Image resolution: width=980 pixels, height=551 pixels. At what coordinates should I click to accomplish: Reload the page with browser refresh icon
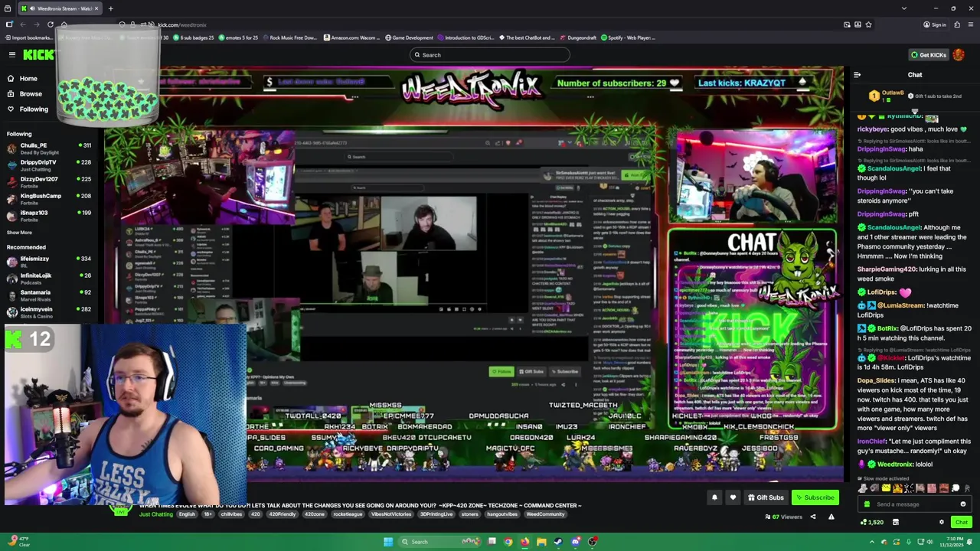(51, 24)
